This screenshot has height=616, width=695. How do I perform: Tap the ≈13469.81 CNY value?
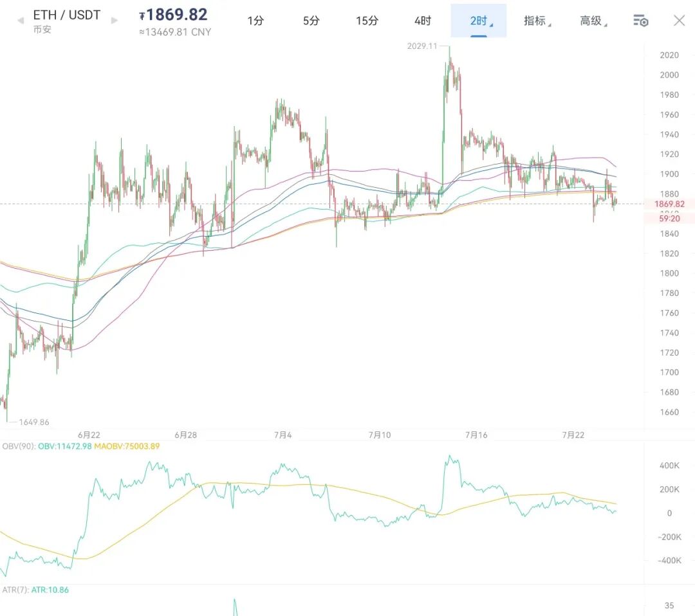[x=175, y=32]
